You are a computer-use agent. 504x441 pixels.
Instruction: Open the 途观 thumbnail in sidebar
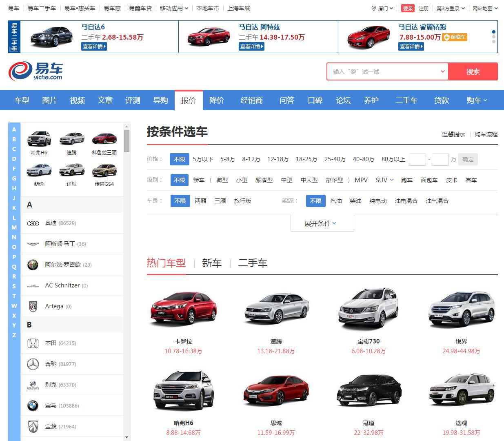tap(72, 170)
